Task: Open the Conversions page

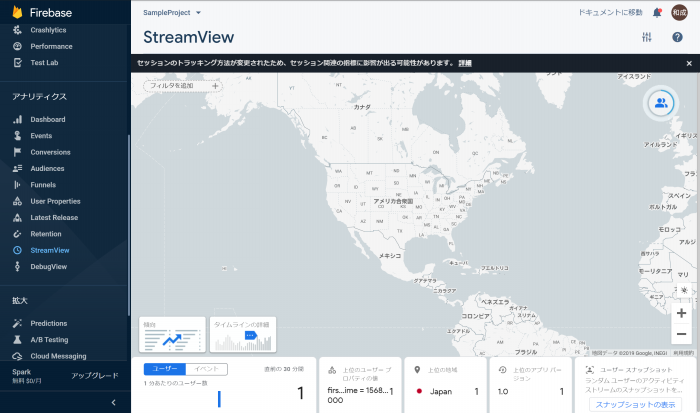Action: (50, 152)
